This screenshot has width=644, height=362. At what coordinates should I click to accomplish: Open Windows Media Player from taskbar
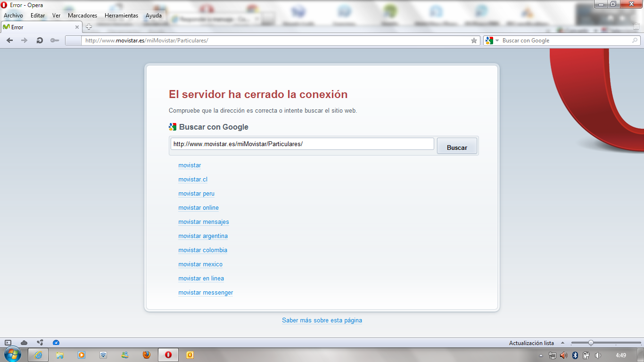click(82, 355)
